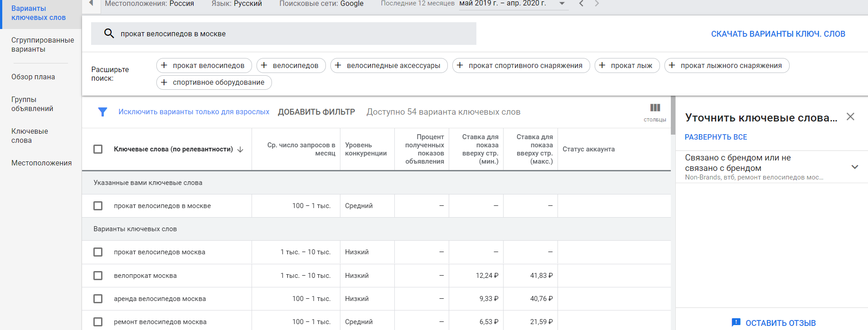Check the 'ремонт велосипедов москва' row
Viewport: 868px width, 330px height.
coord(98,322)
